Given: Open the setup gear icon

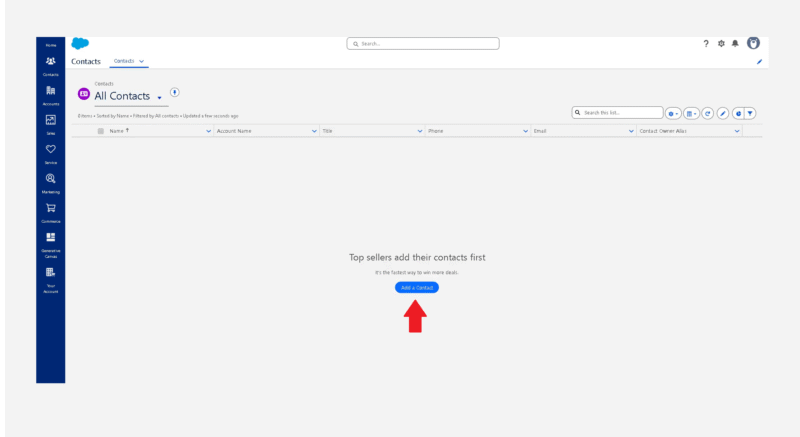Looking at the screenshot, I should 721,44.
